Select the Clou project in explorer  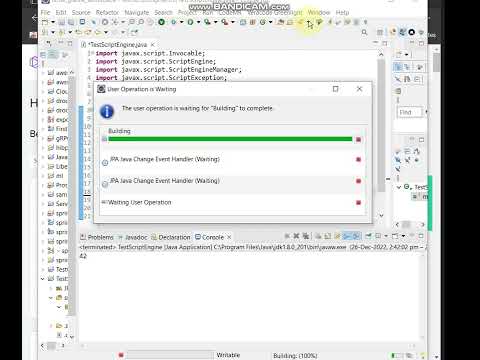pos(59,91)
